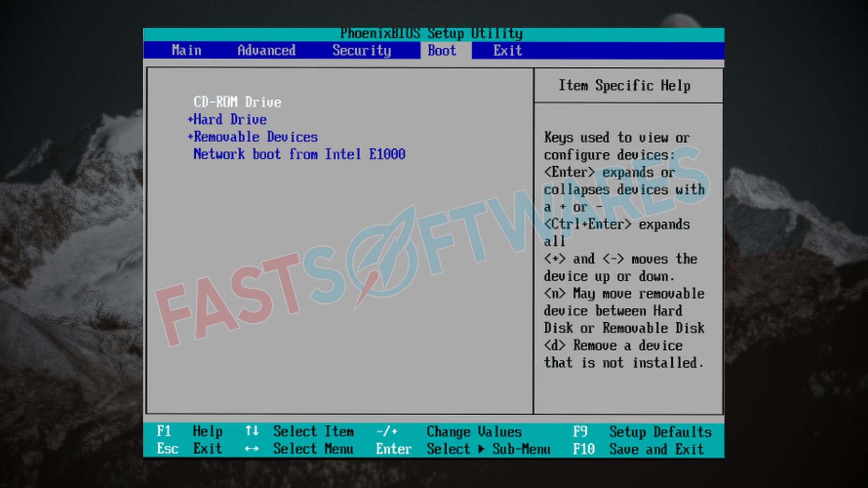Click the F9 key label
Viewport: 868px width, 488px height.
point(580,432)
